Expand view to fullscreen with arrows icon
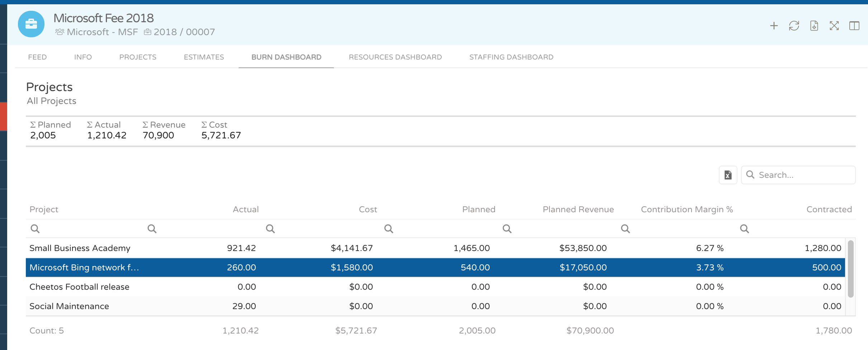The width and height of the screenshot is (868, 350). [x=834, y=26]
